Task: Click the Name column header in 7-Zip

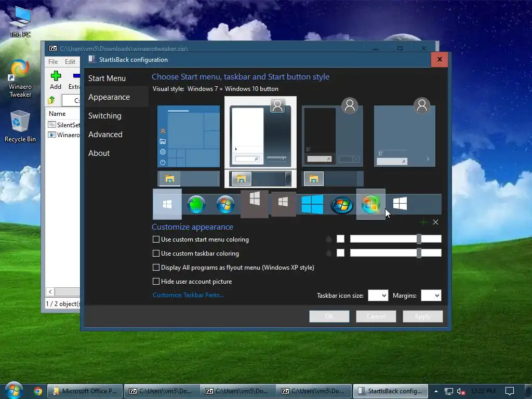Action: (x=57, y=114)
